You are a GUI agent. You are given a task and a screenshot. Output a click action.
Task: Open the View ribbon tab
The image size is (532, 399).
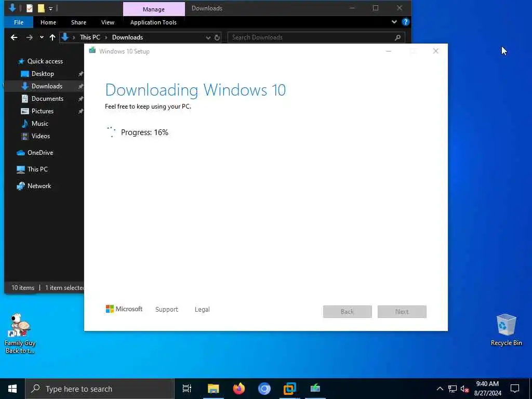click(108, 22)
